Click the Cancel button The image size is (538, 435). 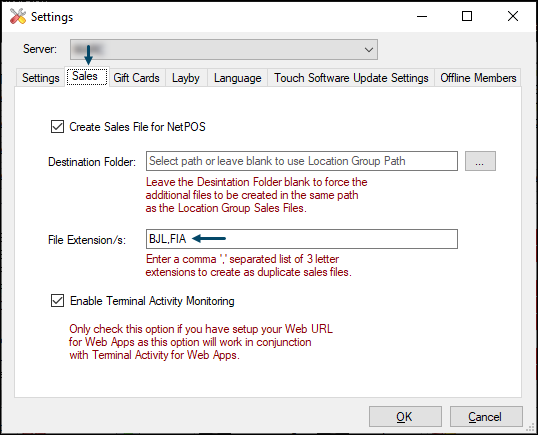point(486,416)
